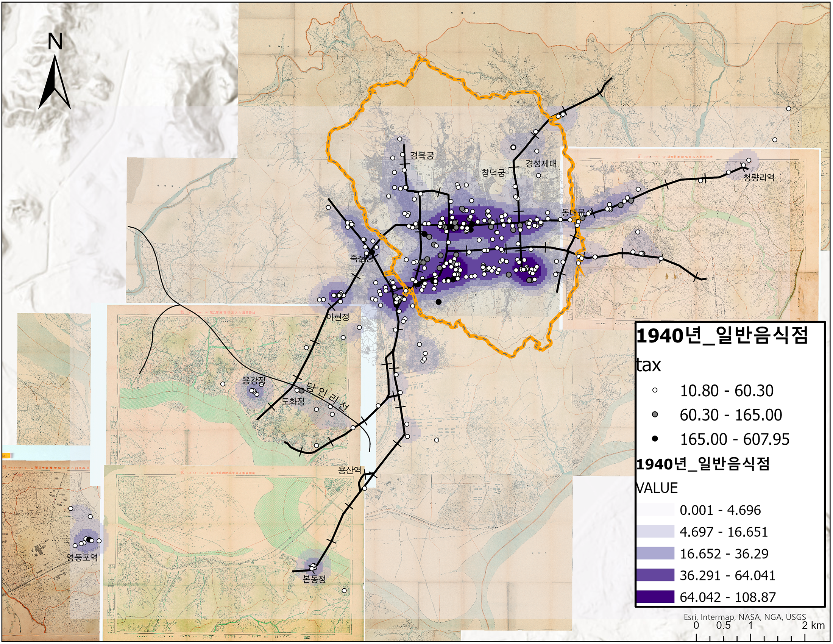Select the 창덕궁 palace label

coord(493,173)
